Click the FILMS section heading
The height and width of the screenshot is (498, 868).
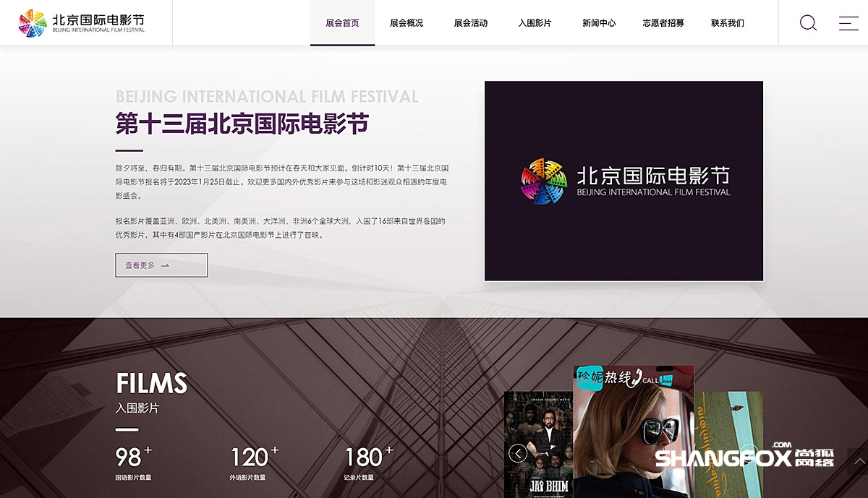(152, 383)
